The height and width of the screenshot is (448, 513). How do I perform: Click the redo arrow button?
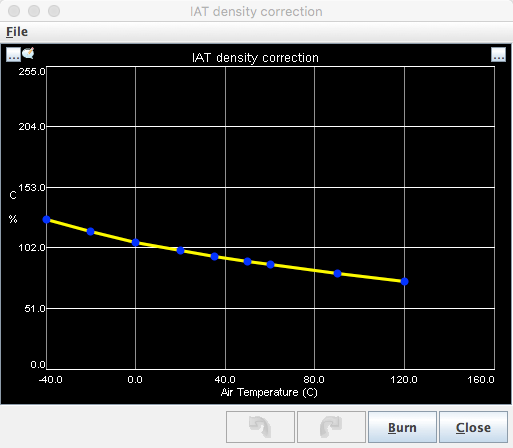pyautogui.click(x=331, y=427)
